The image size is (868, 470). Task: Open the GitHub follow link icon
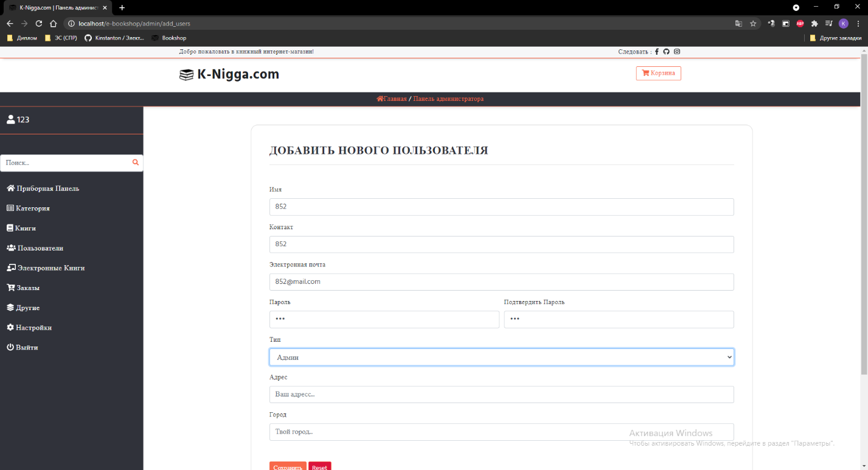click(666, 52)
